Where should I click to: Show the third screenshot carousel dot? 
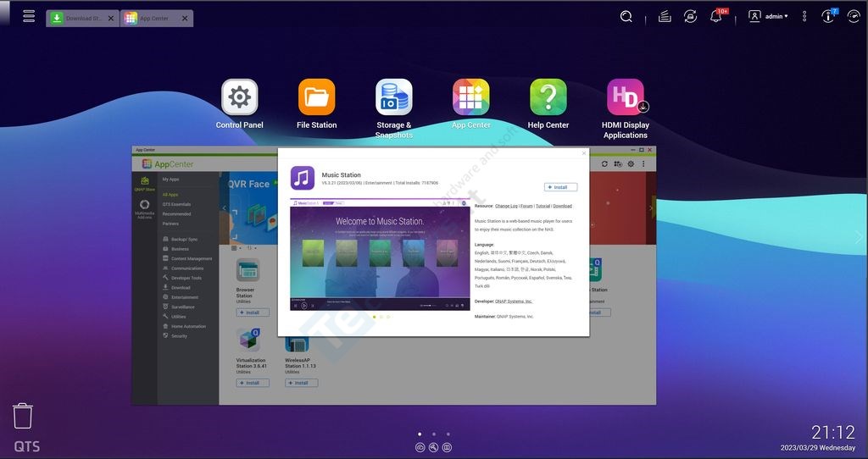388,317
